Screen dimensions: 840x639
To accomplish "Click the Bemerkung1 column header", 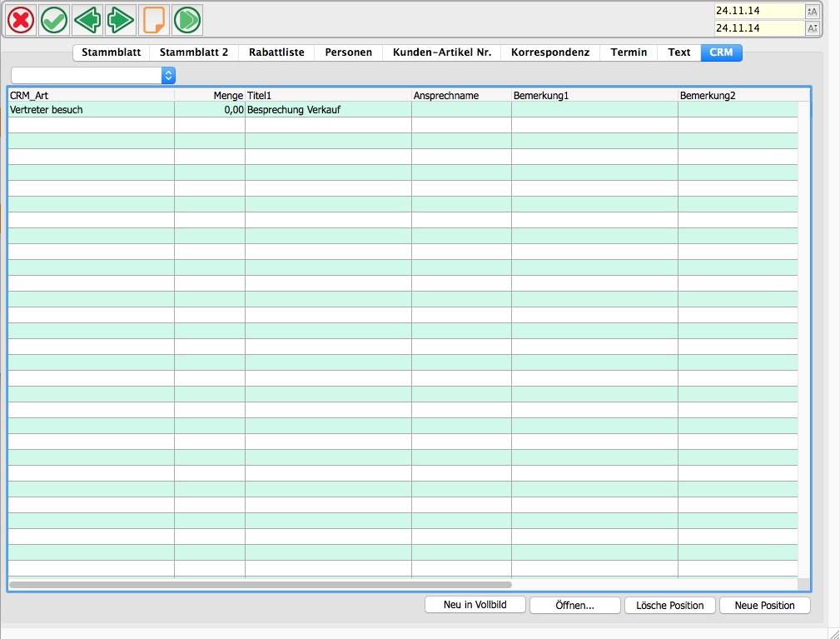I will [594, 96].
